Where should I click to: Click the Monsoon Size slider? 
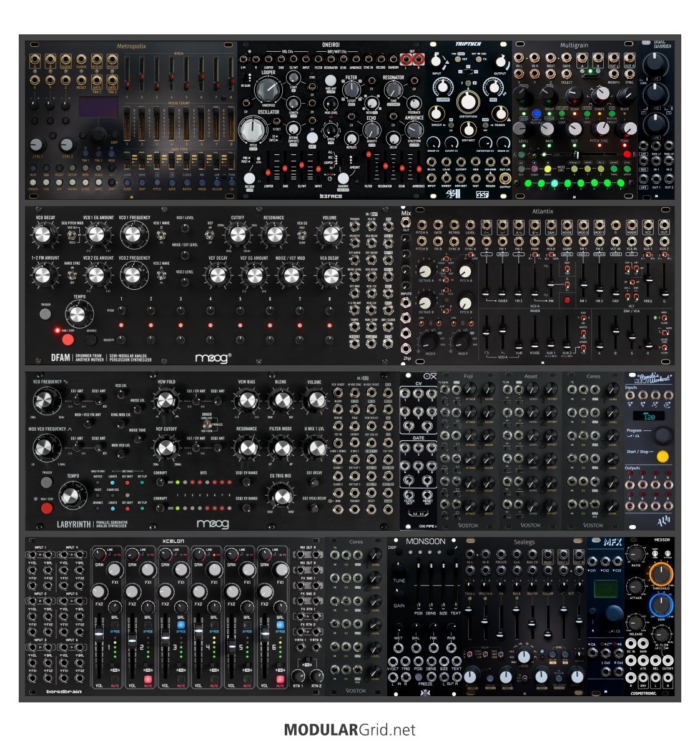click(443, 585)
